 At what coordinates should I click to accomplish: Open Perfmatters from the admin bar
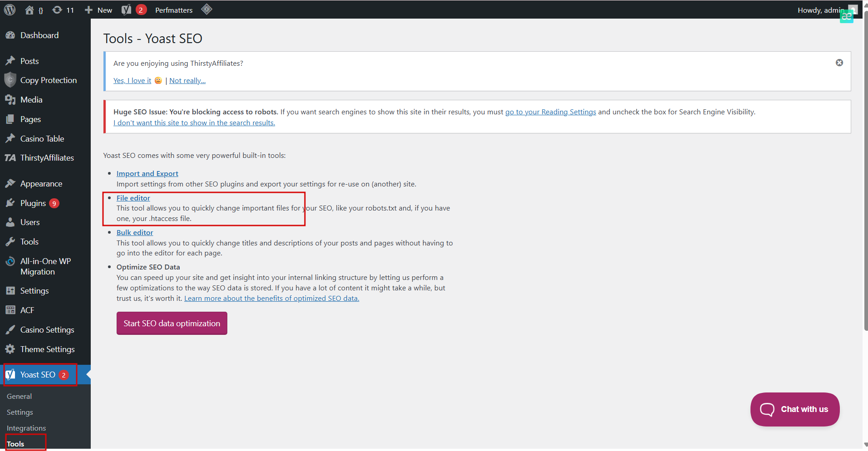174,10
